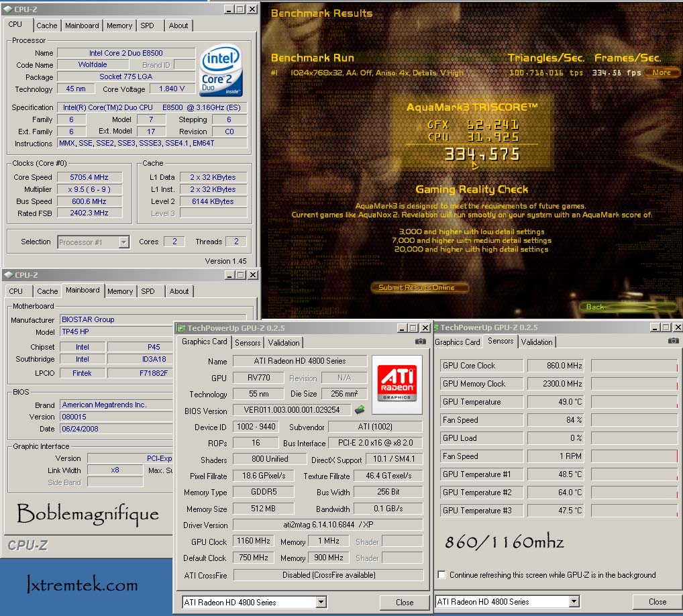Click the Multiplier value 'x 9.5 ( 6 - 9 )'

tap(89, 189)
